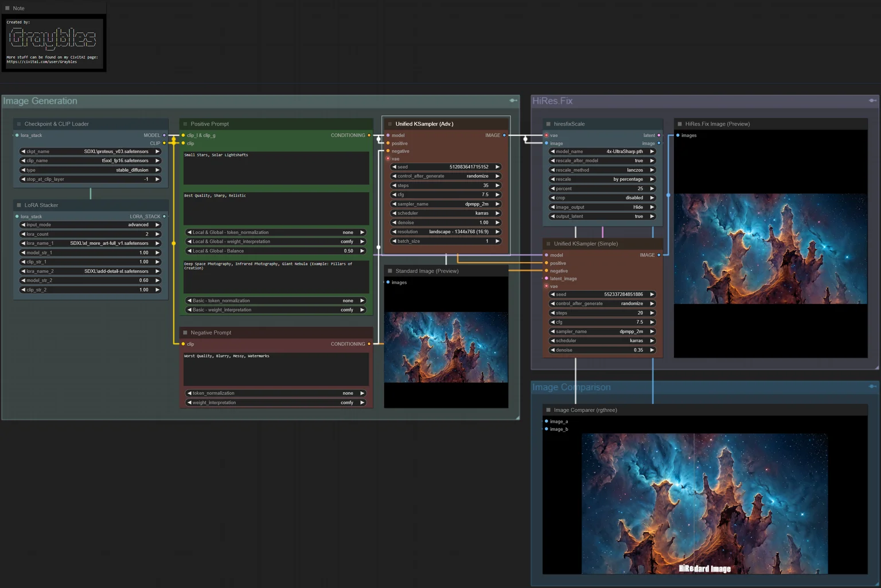Click image_a input port on Image Comparer
Image resolution: width=881 pixels, height=588 pixels.
(x=546, y=421)
